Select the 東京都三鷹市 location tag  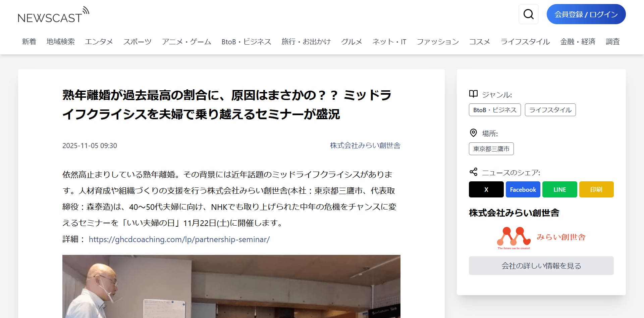tap(491, 149)
